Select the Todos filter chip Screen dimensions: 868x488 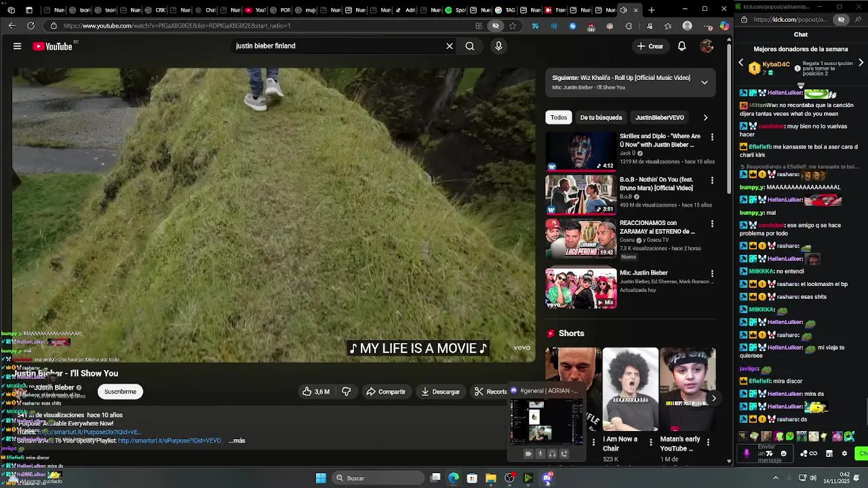[559, 117]
